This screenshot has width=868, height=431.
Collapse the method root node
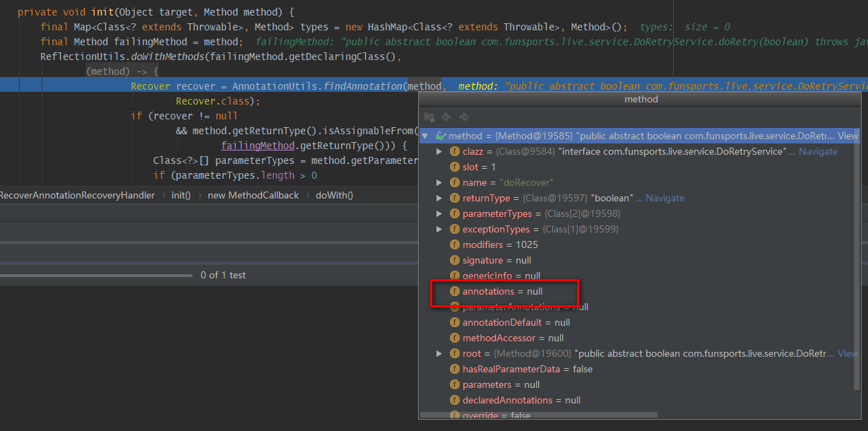click(424, 136)
